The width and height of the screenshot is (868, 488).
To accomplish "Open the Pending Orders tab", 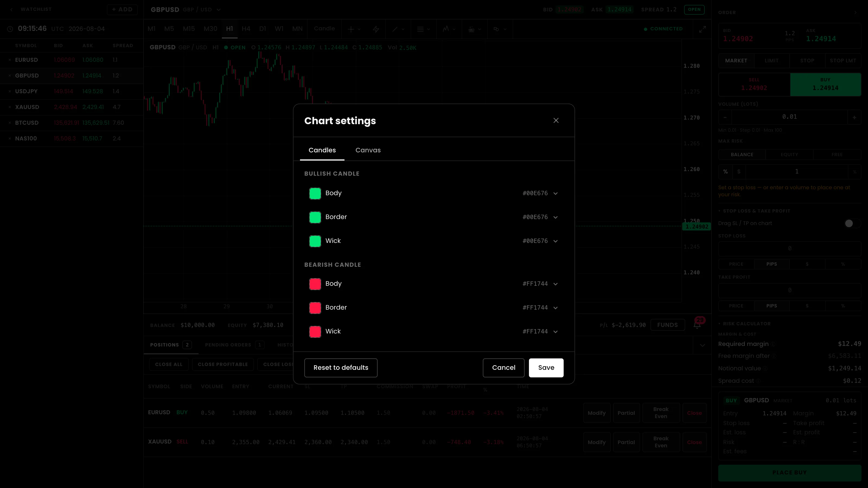I will 235,345.
